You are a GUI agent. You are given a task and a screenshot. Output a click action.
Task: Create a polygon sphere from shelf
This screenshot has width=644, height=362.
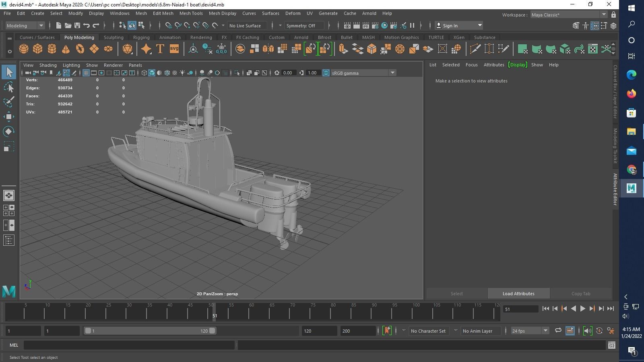point(24,49)
